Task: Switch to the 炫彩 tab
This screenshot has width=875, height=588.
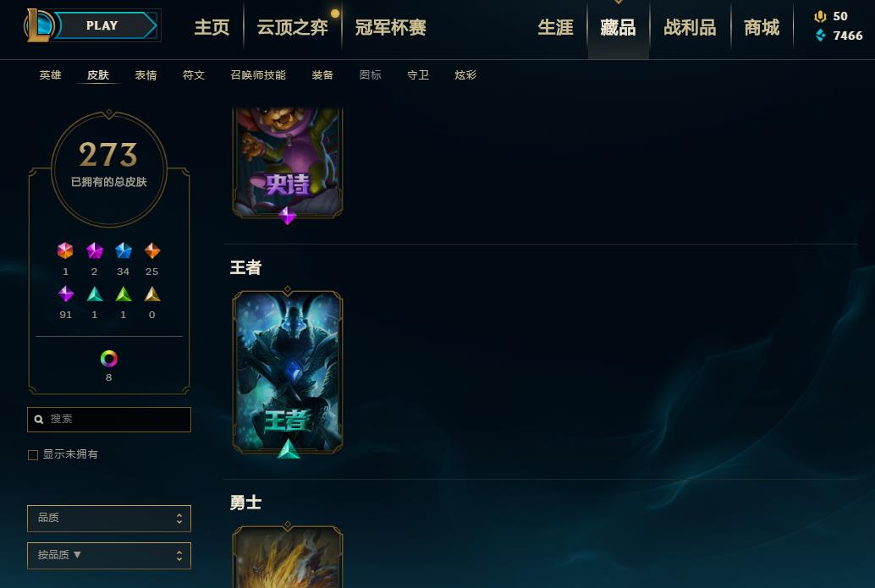Action: click(x=465, y=74)
